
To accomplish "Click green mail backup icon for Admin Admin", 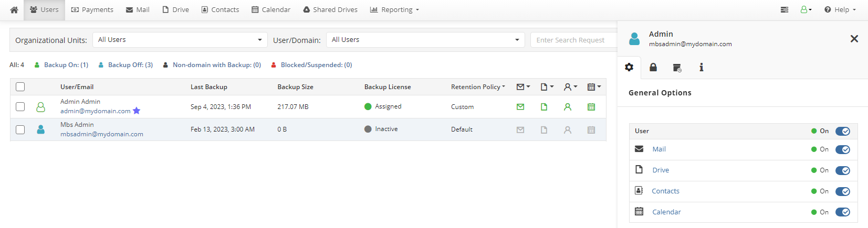I will point(520,107).
